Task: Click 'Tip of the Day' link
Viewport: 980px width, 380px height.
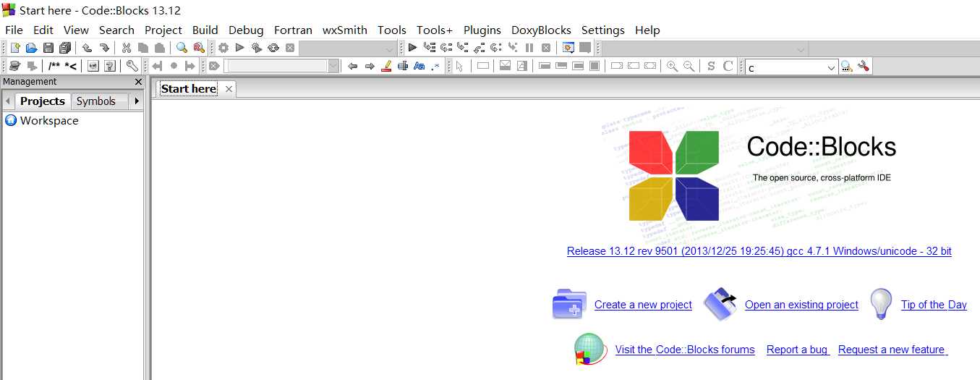Action: coord(934,305)
